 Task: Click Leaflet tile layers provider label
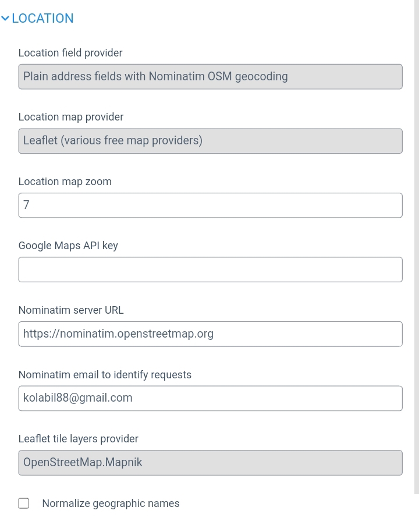click(78, 439)
